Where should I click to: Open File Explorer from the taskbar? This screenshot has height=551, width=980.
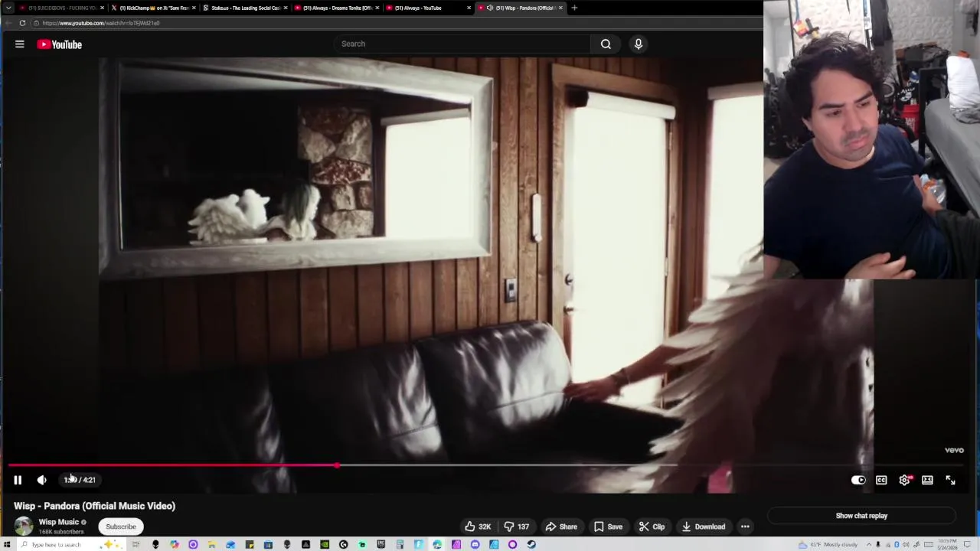click(211, 545)
